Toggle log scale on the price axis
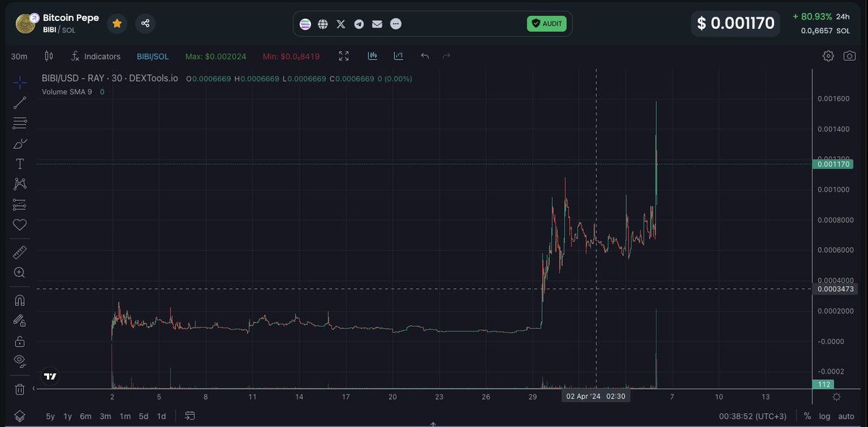 (x=824, y=416)
